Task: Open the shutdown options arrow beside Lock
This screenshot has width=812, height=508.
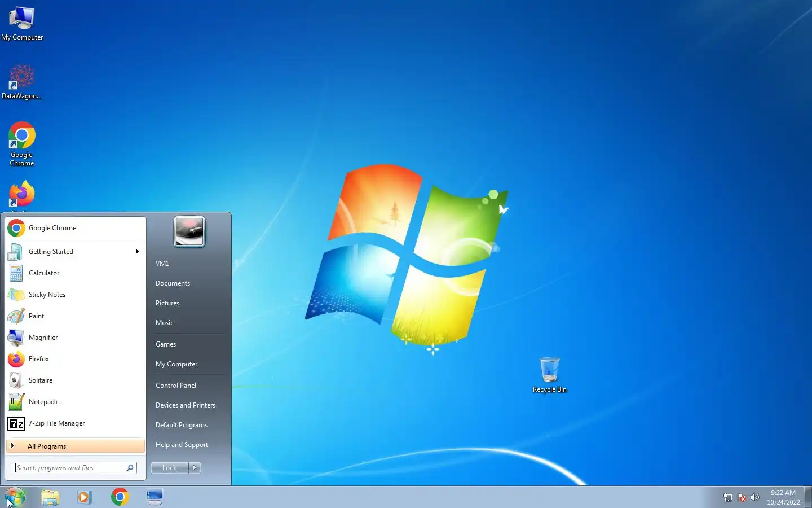Action: [195, 468]
